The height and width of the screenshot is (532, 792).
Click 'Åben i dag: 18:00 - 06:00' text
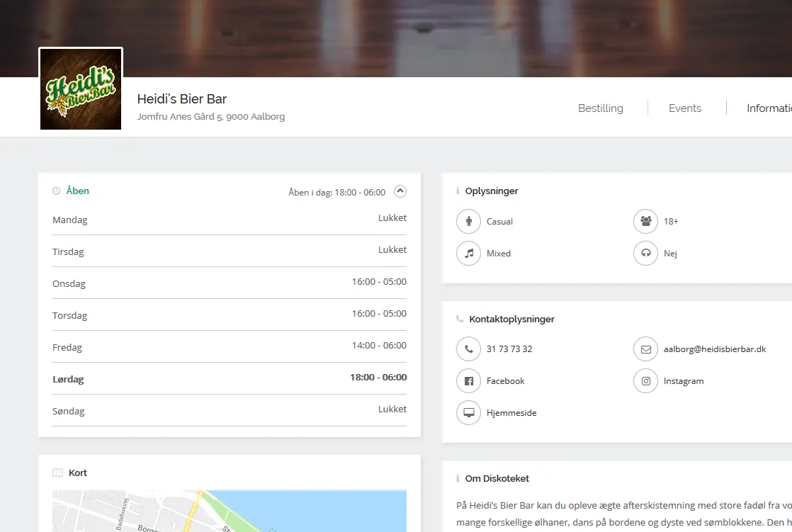coord(337,193)
